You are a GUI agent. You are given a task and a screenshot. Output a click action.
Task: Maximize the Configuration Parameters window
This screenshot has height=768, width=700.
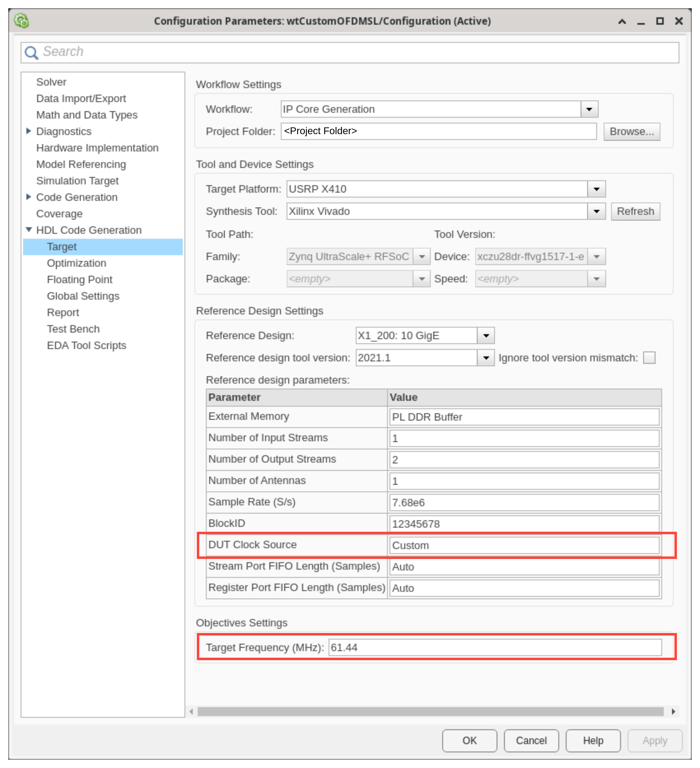(x=660, y=21)
